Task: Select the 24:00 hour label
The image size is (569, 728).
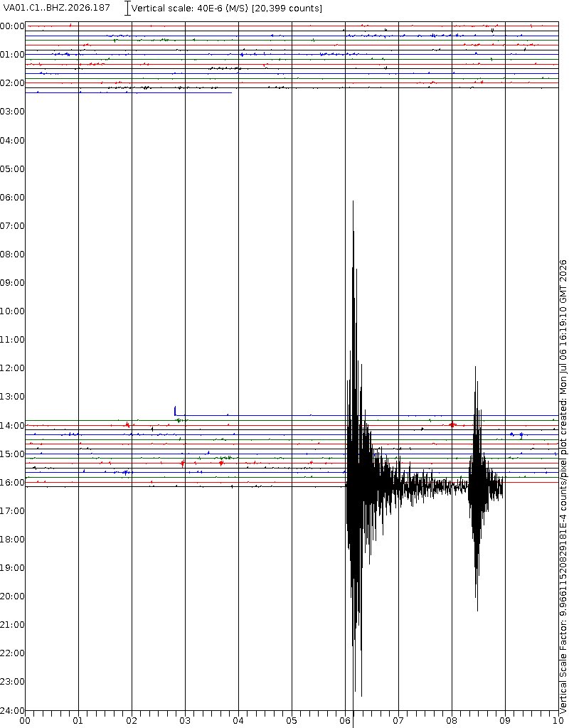Action: (x=13, y=711)
